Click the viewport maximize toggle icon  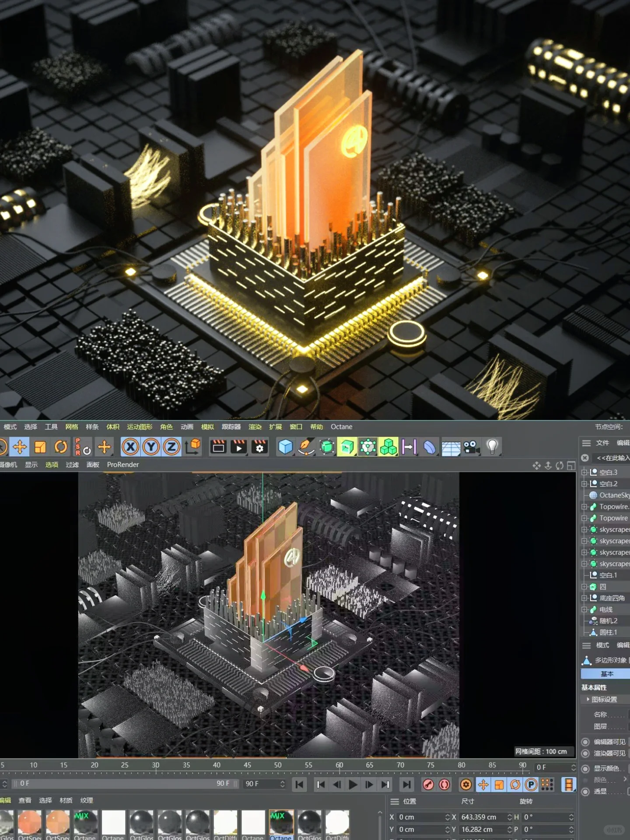coord(571,465)
